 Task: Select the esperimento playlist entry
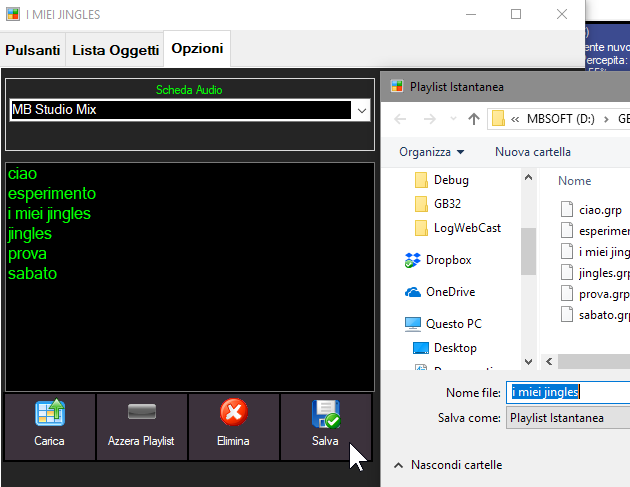tap(52, 194)
